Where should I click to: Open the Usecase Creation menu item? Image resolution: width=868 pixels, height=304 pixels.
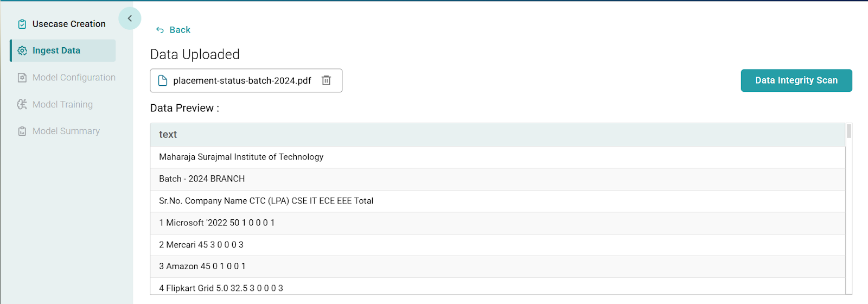(69, 24)
